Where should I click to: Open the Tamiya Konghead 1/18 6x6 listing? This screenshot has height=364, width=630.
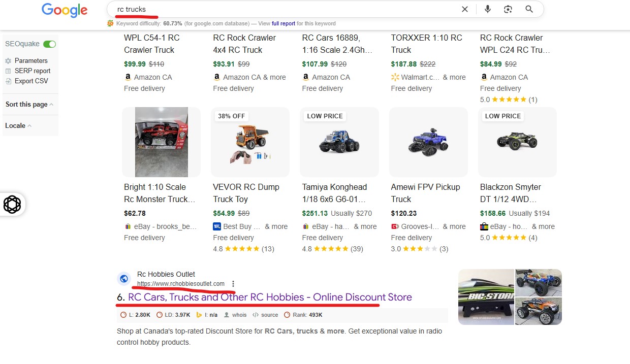(x=334, y=193)
